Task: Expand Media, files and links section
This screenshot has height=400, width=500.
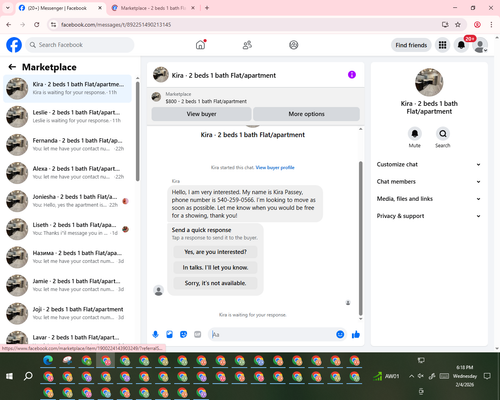Action: 429,199
